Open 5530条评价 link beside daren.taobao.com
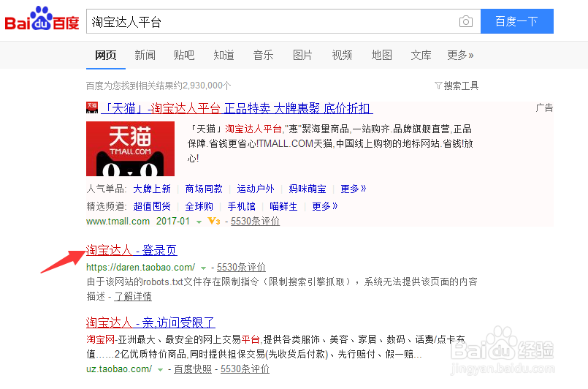The image size is (588, 389). click(242, 268)
